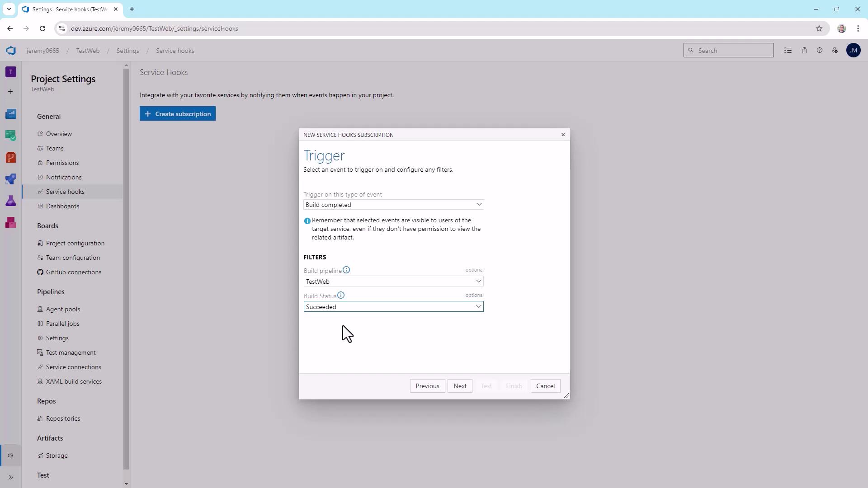Open Artifacts sidebar icon
This screenshot has width=868, height=488.
[x=11, y=223]
